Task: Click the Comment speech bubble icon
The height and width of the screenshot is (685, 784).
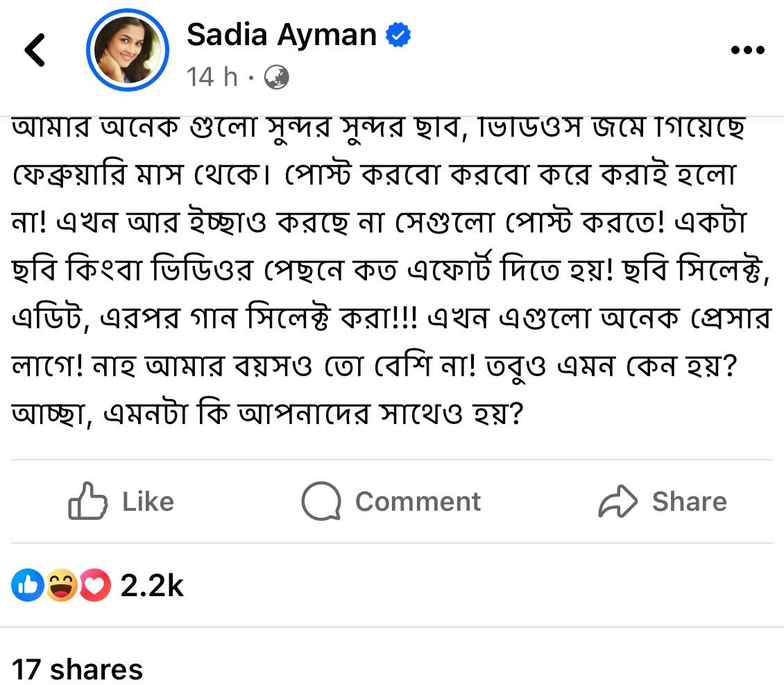Action: [x=321, y=501]
